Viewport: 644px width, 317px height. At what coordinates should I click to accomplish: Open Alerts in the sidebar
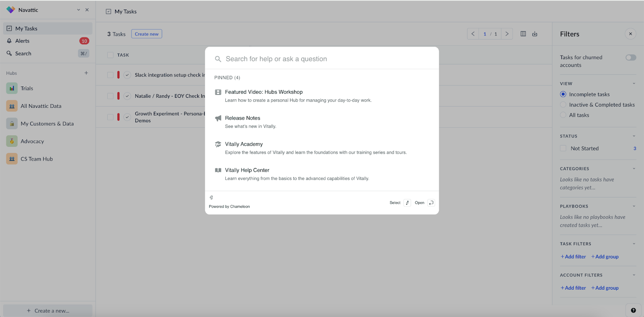(x=48, y=41)
